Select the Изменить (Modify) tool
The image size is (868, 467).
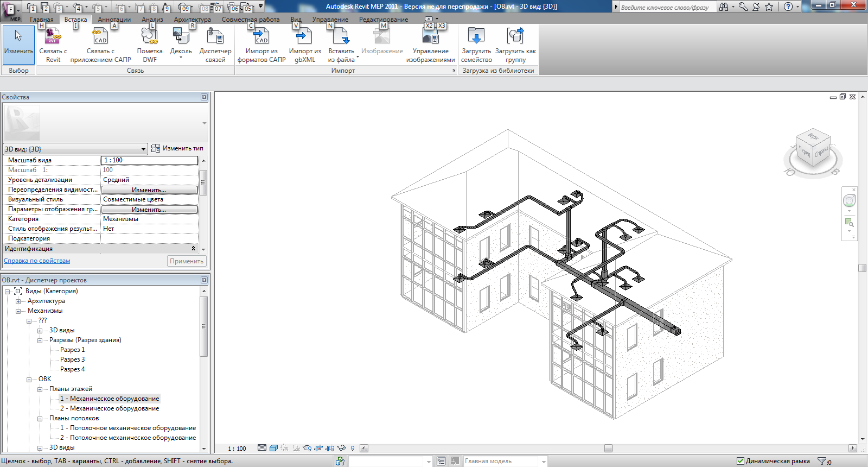point(18,45)
